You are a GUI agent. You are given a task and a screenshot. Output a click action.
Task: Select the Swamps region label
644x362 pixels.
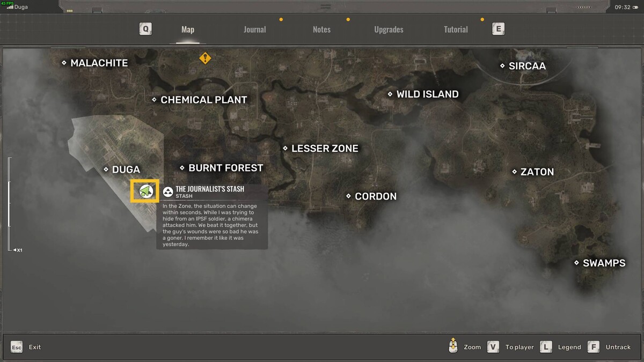coord(604,263)
